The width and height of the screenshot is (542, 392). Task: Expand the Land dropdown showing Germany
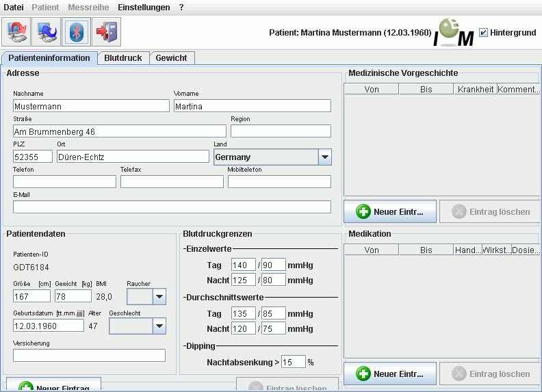point(324,157)
